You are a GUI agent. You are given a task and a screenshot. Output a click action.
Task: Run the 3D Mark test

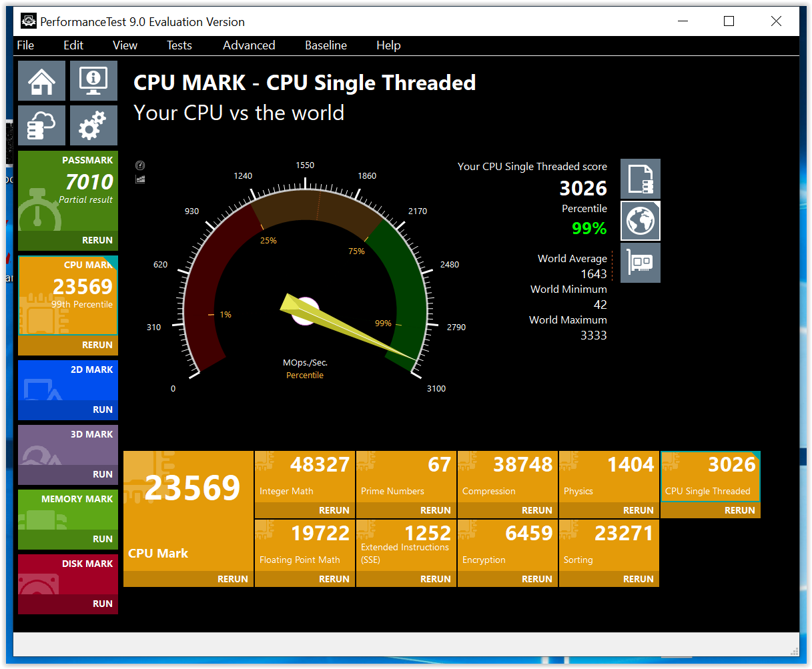(68, 475)
